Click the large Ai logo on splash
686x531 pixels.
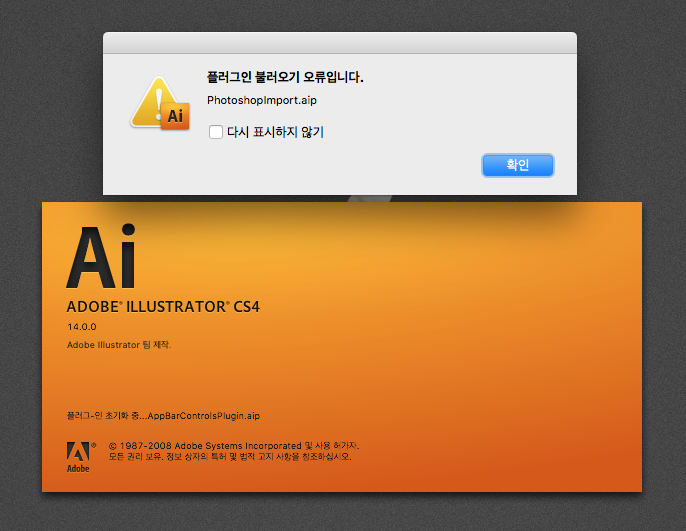click(100, 256)
